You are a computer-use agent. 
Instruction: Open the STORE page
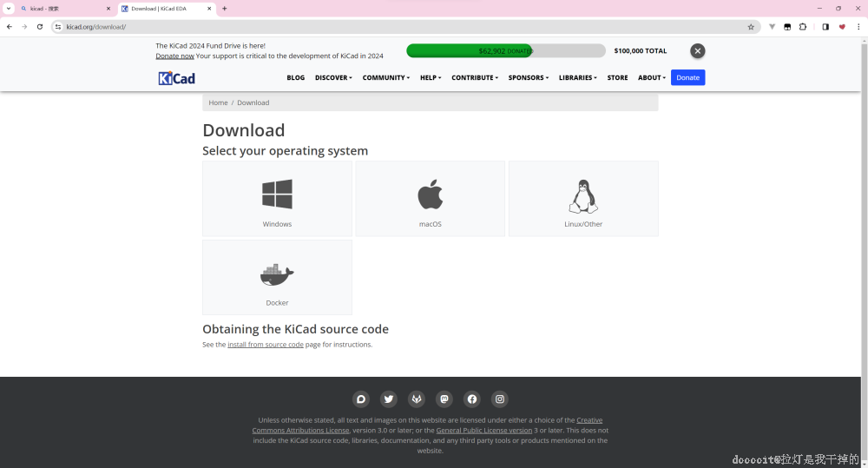coord(617,77)
